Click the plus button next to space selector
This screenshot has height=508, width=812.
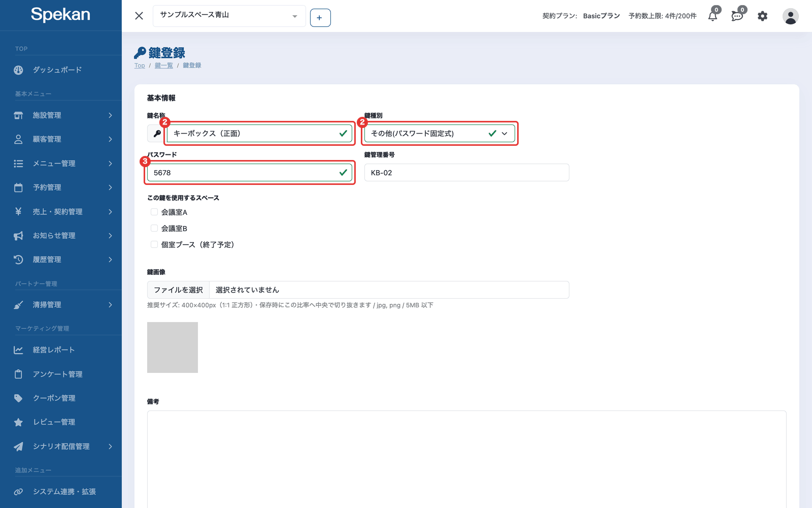(320, 18)
